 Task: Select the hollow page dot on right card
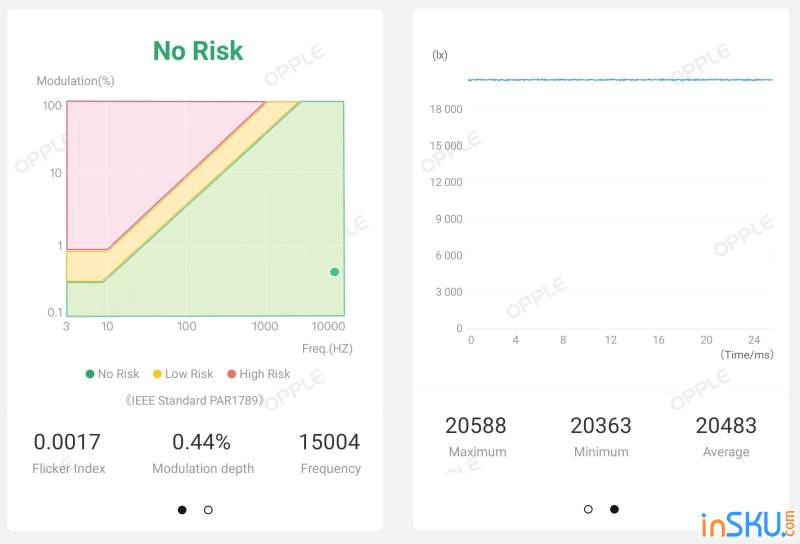(588, 509)
